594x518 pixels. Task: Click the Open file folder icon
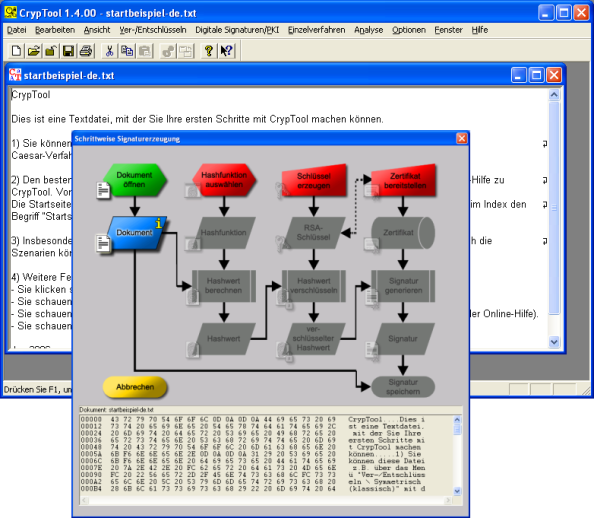point(34,51)
